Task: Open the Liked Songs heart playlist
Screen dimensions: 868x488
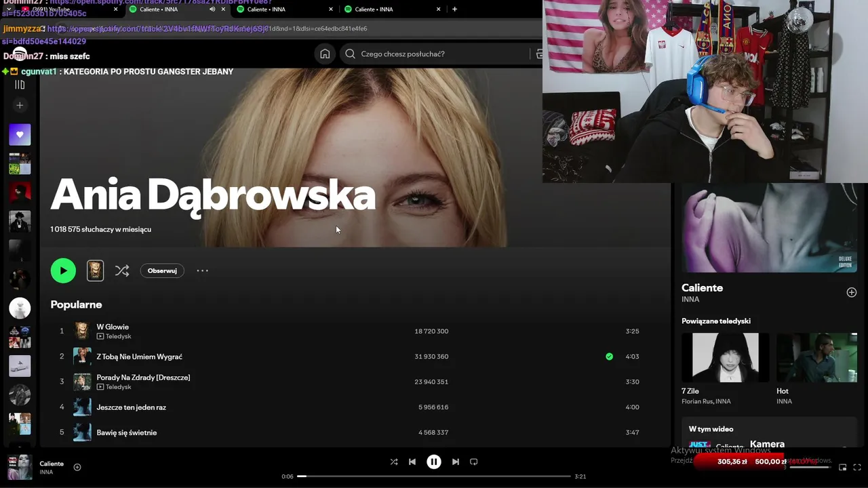Action: tap(20, 134)
